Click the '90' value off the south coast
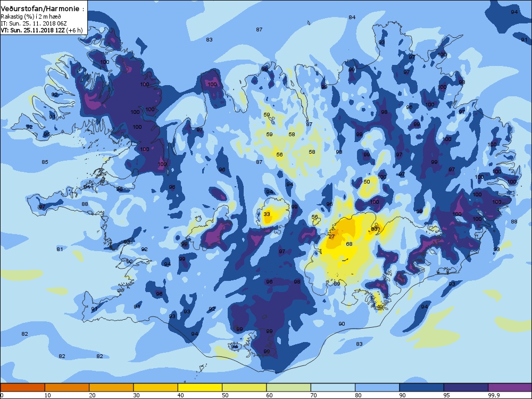 pos(342,324)
